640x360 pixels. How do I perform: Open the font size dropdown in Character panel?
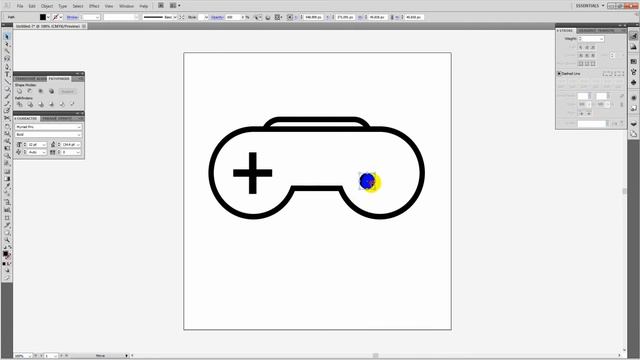[44, 144]
